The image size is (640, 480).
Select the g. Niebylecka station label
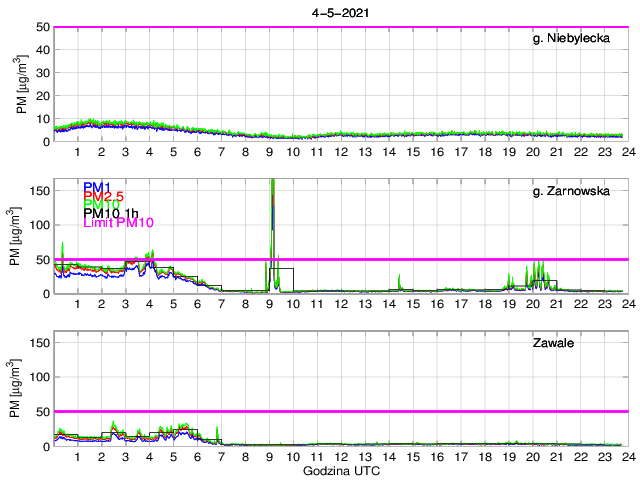(571, 38)
